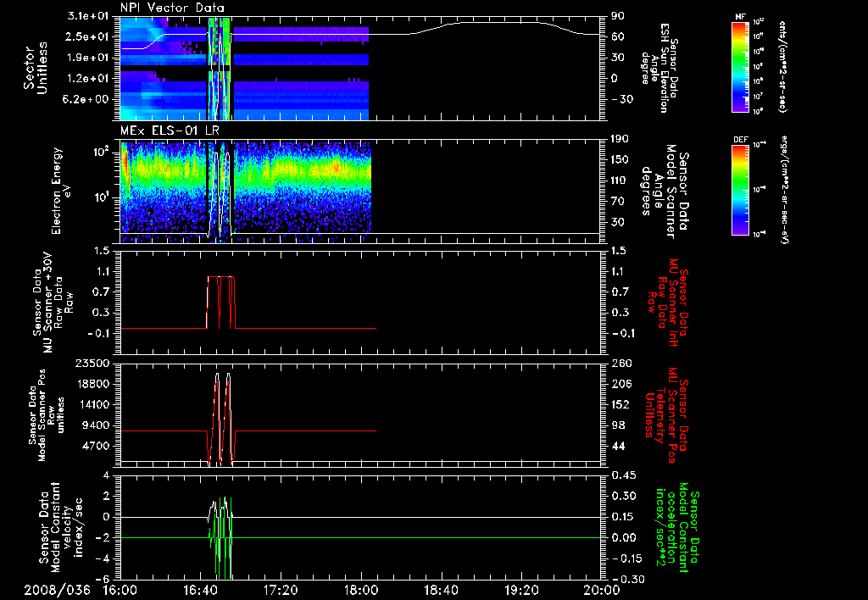The height and width of the screenshot is (600, 868).
Task: Click the DEF energy flux color bar
Action: [x=740, y=190]
